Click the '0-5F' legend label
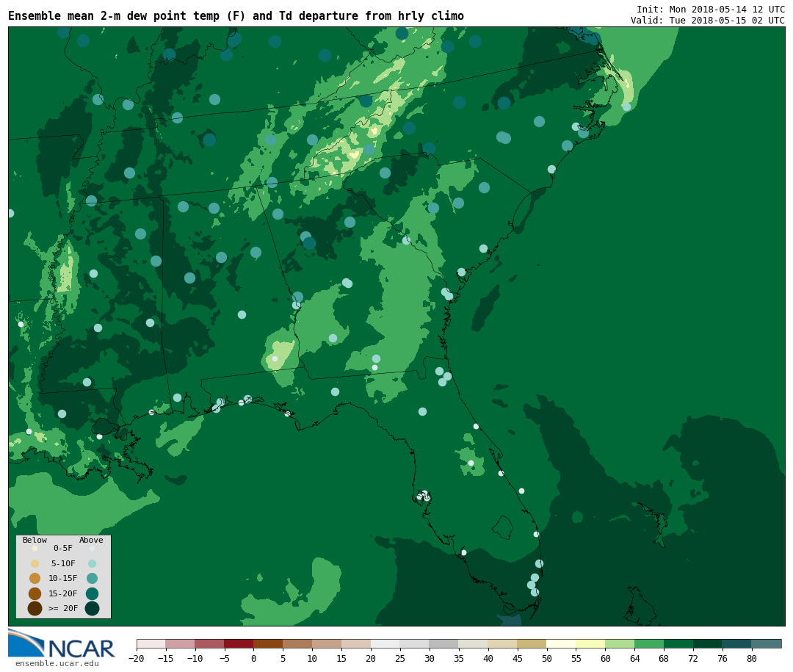 63,548
